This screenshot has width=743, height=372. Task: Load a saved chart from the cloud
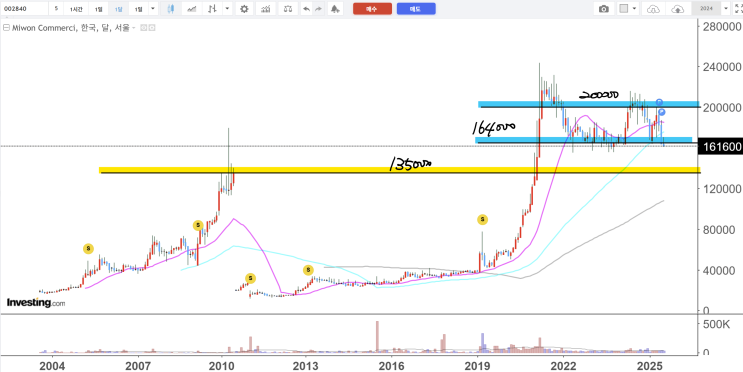point(653,9)
